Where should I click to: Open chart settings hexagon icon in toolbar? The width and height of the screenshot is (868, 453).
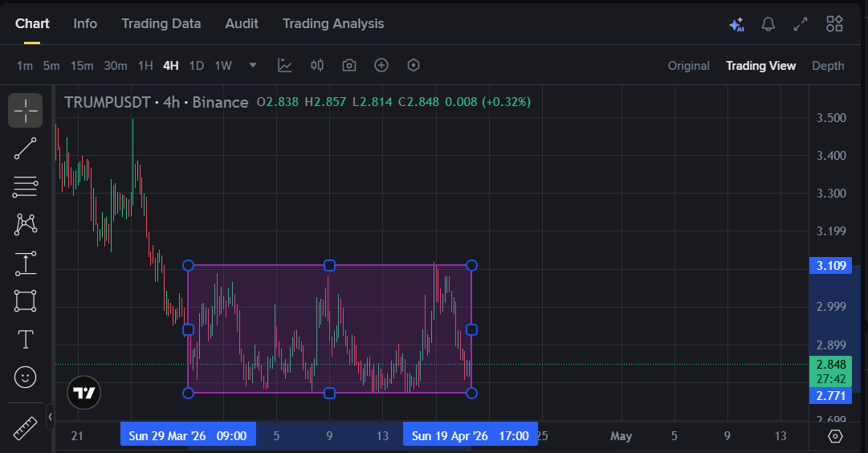click(414, 65)
